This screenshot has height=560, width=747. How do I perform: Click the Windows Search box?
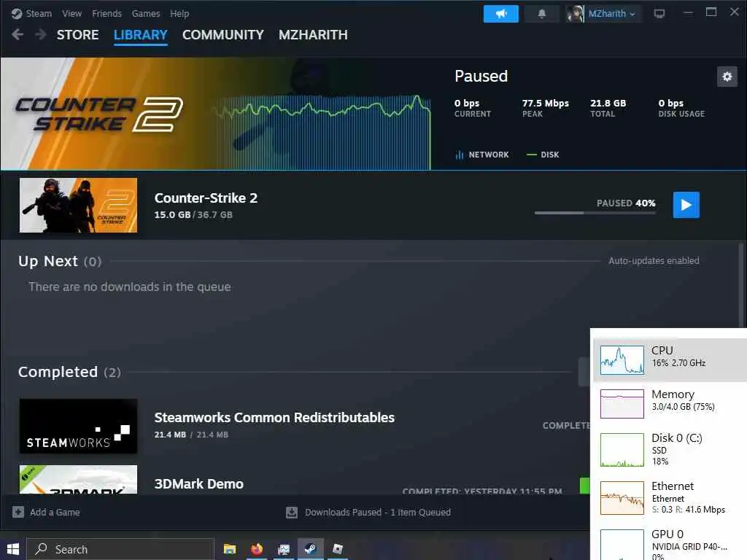pos(120,549)
